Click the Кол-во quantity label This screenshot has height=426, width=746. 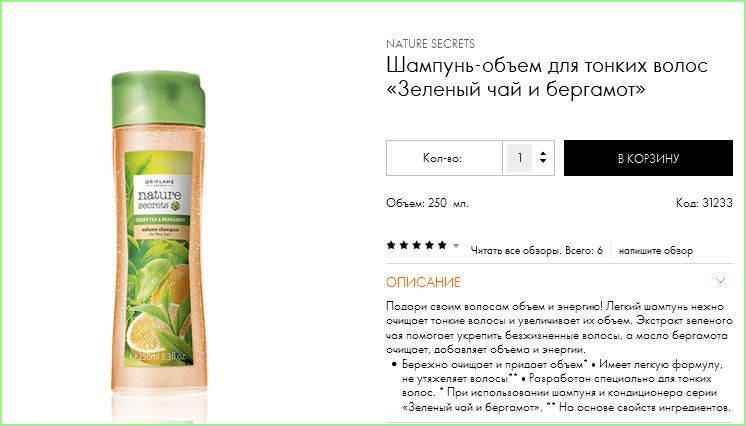tap(442, 158)
